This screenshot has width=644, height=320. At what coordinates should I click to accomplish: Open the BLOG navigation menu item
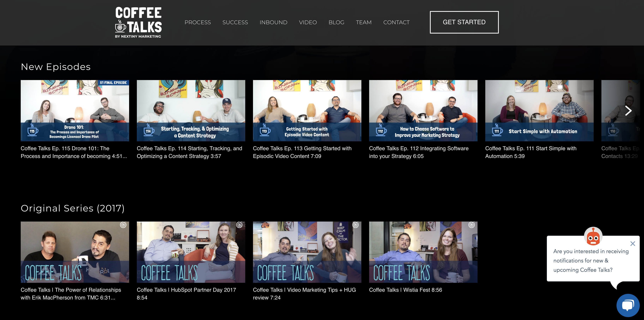pyautogui.click(x=336, y=22)
